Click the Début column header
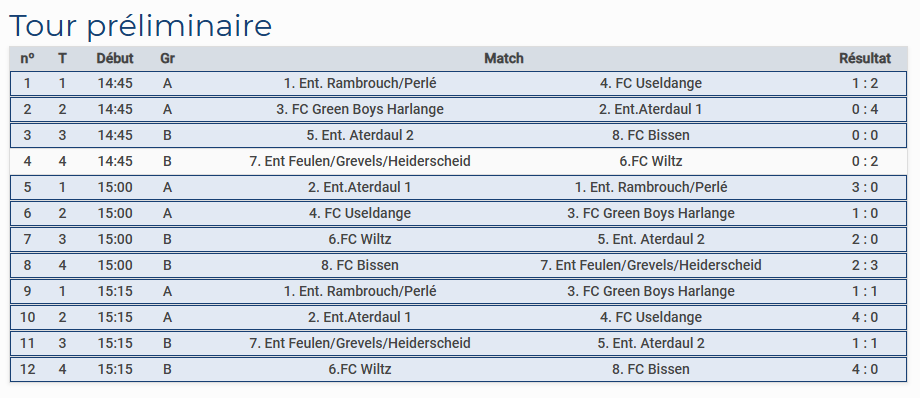Viewport: 920px width, 398px height. coord(115,58)
